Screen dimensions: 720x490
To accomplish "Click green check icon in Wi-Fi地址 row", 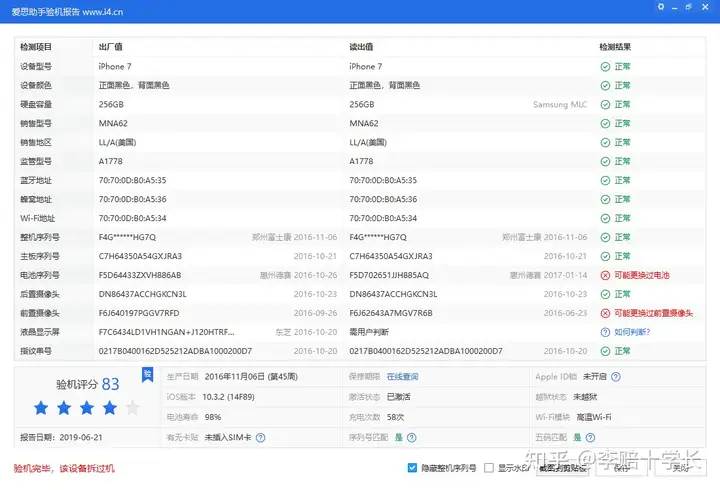I will point(605,218).
